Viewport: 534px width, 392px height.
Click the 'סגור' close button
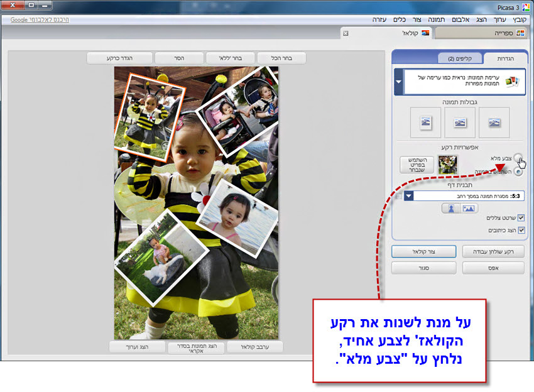[x=423, y=268]
